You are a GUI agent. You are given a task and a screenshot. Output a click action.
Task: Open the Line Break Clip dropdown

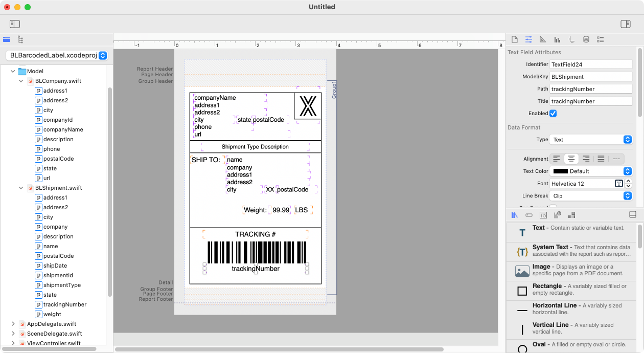pos(591,196)
